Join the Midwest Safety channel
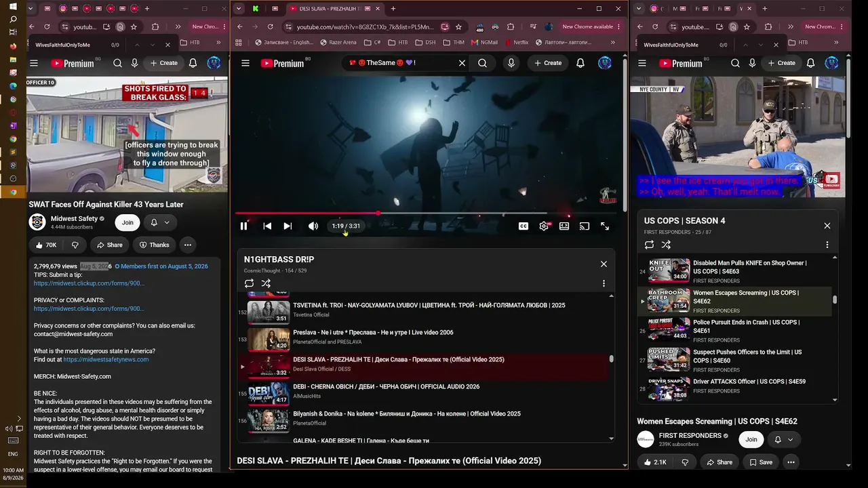This screenshot has width=868, height=488. 127,222
